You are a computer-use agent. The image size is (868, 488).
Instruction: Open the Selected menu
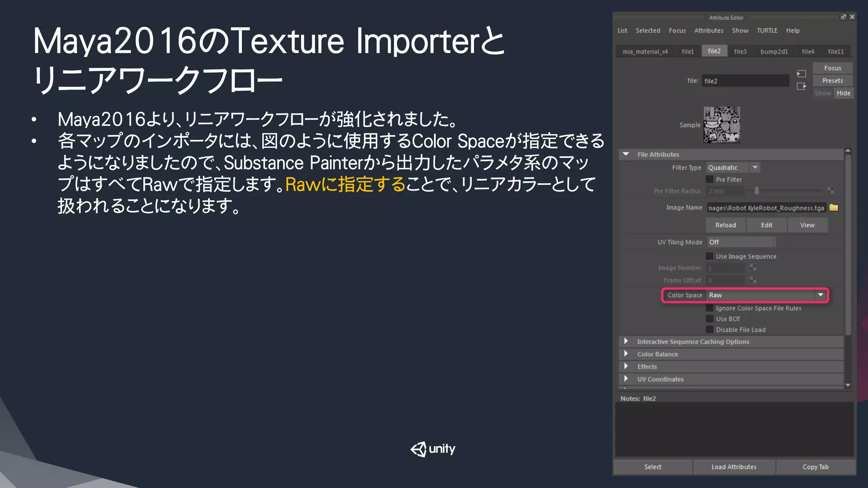(x=648, y=30)
